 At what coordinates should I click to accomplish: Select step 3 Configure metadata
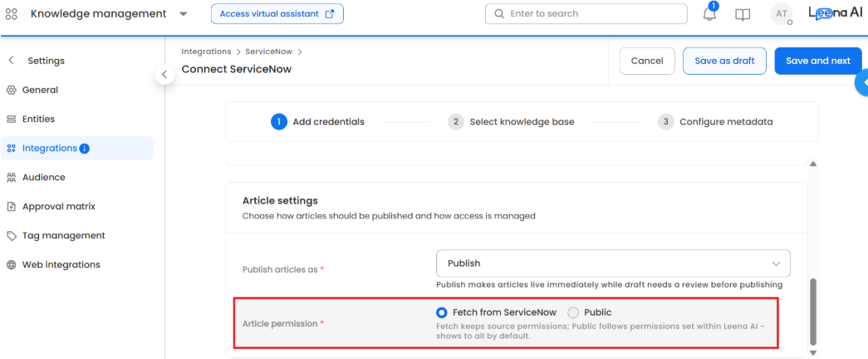click(715, 121)
